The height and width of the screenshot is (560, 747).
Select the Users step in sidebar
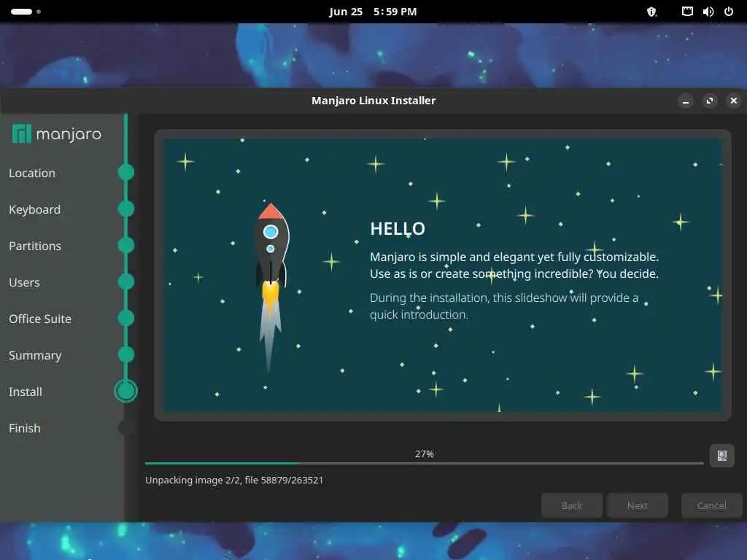coord(24,282)
